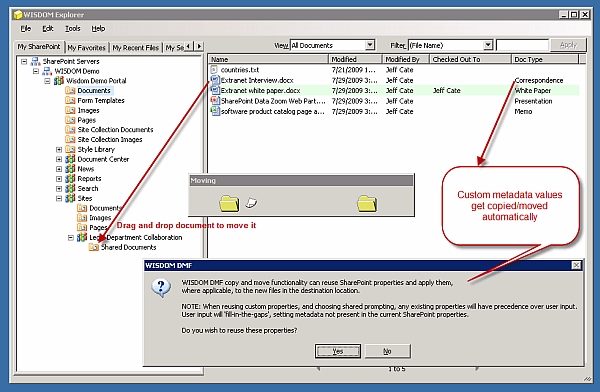
Task: Open the Filter (File Name) dropdown
Action: 488,45
